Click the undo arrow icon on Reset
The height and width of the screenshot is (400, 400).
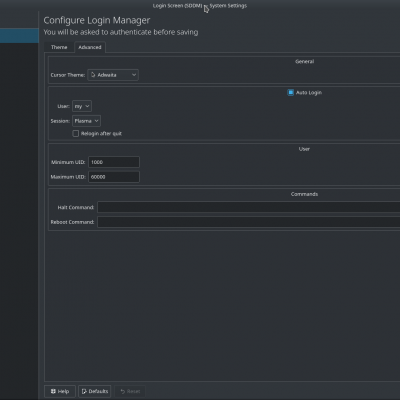coord(122,391)
